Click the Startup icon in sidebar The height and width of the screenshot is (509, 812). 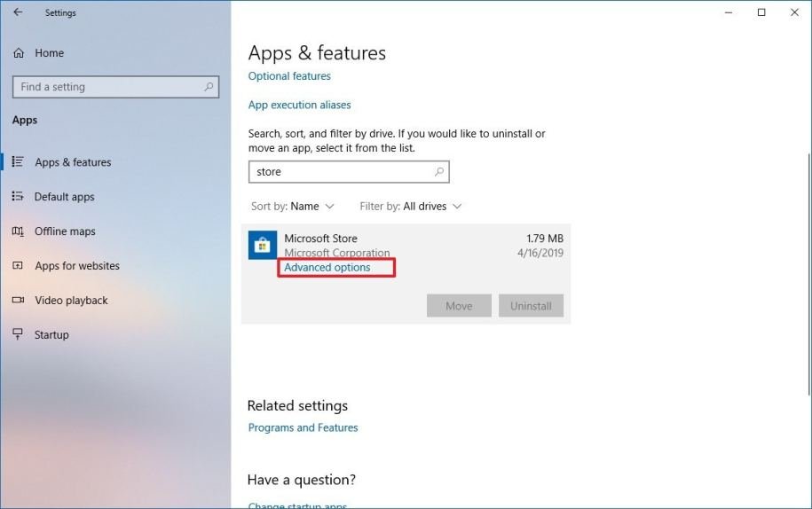18,335
